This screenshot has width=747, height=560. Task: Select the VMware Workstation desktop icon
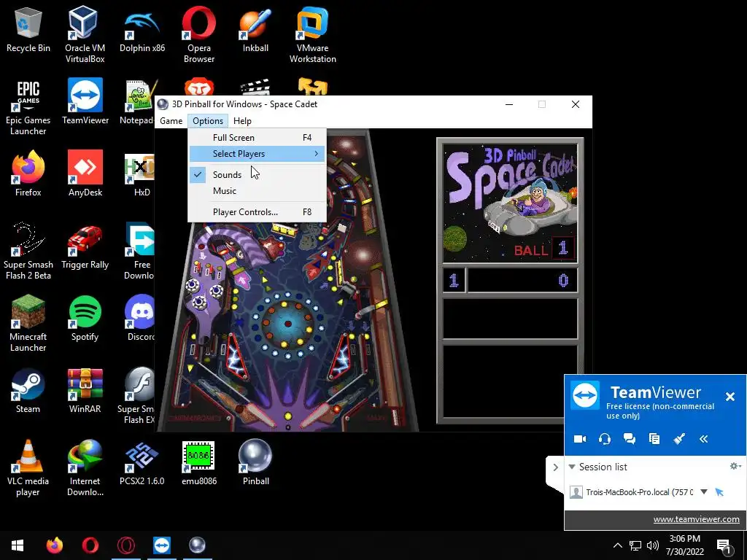pos(312,34)
